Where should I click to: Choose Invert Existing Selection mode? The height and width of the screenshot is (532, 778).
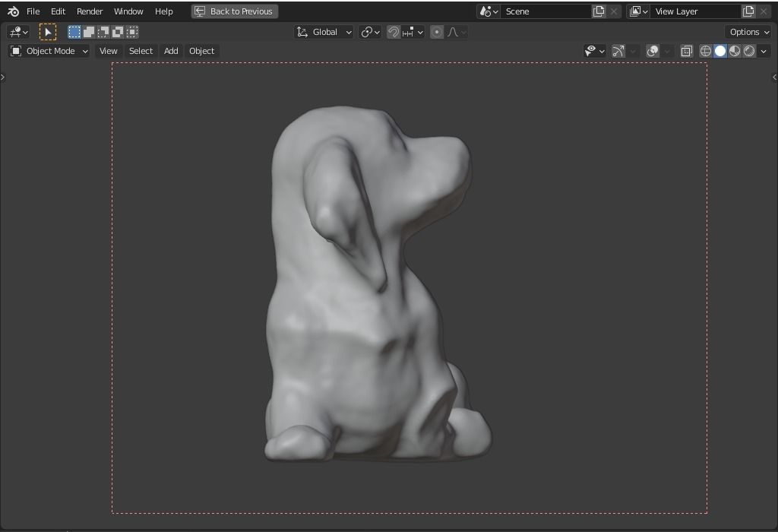pyautogui.click(x=118, y=32)
